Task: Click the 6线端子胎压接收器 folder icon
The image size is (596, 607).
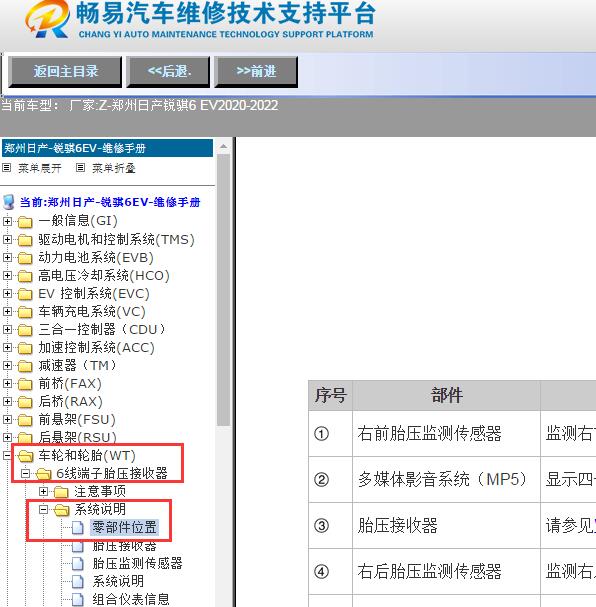Action: 44,474
